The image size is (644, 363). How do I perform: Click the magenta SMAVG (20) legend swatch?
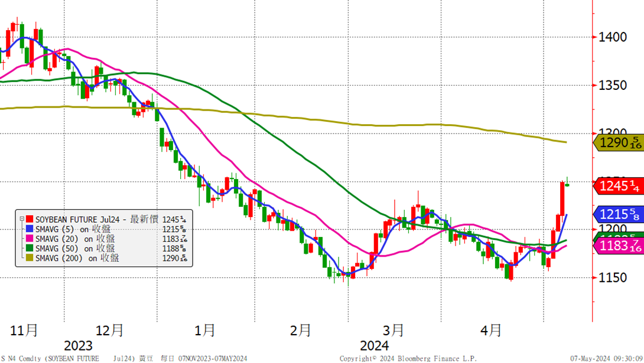click(30, 239)
